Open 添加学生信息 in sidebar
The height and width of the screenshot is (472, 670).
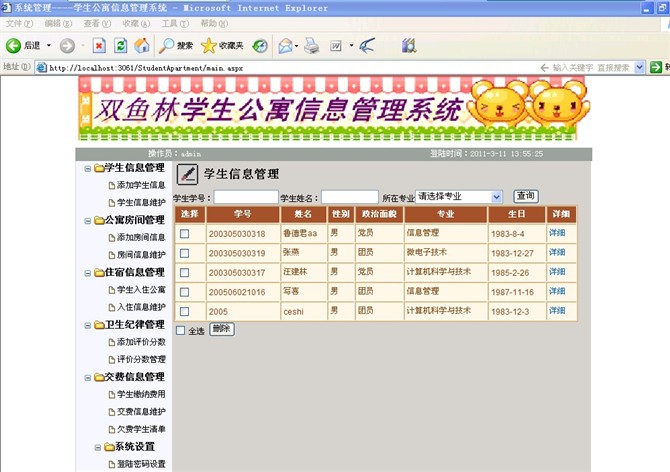(x=141, y=185)
